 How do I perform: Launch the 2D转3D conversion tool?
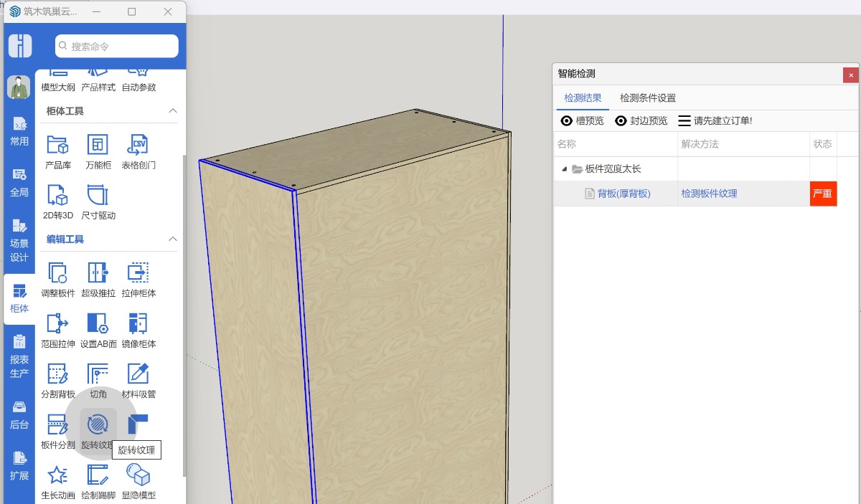click(57, 202)
